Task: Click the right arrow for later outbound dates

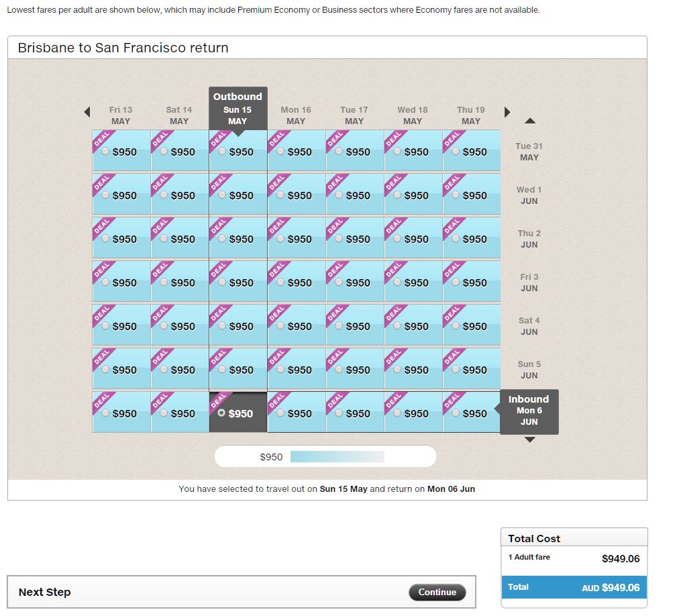Action: [x=507, y=112]
